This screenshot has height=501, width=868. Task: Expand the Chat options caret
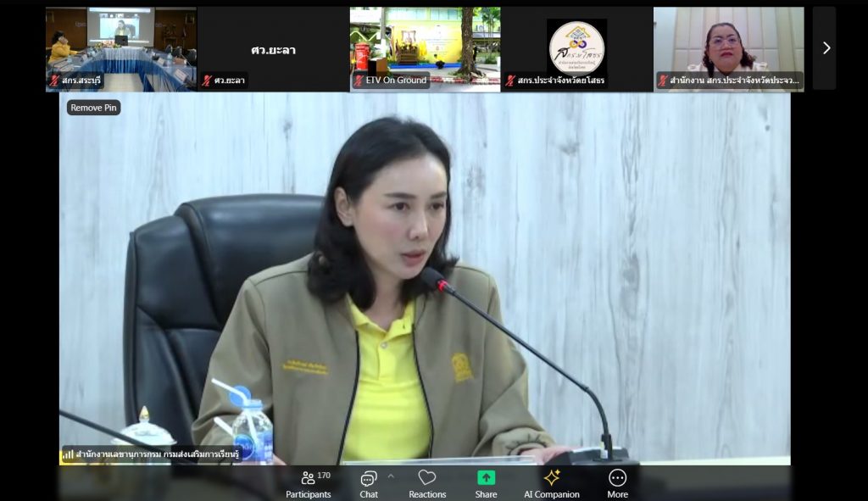[x=391, y=476]
